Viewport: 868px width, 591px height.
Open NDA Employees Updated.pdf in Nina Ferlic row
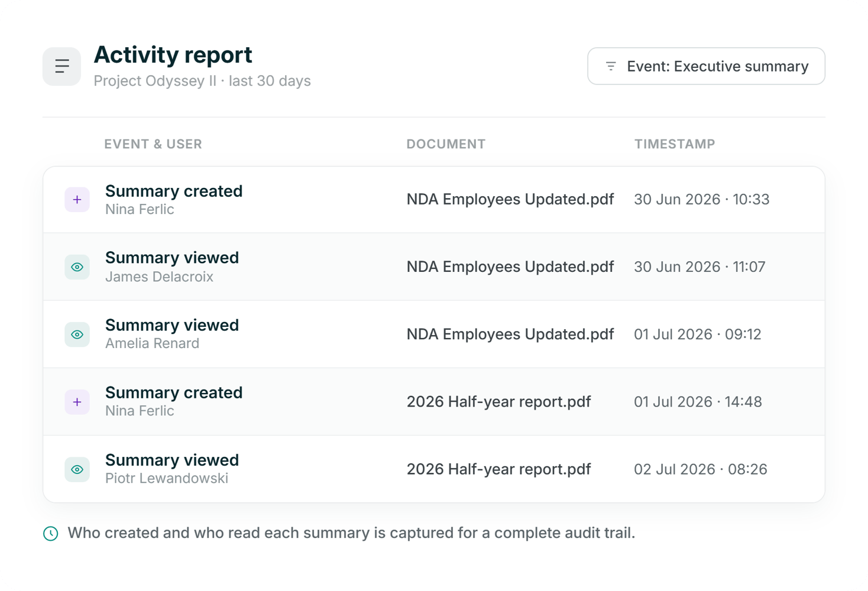510,200
